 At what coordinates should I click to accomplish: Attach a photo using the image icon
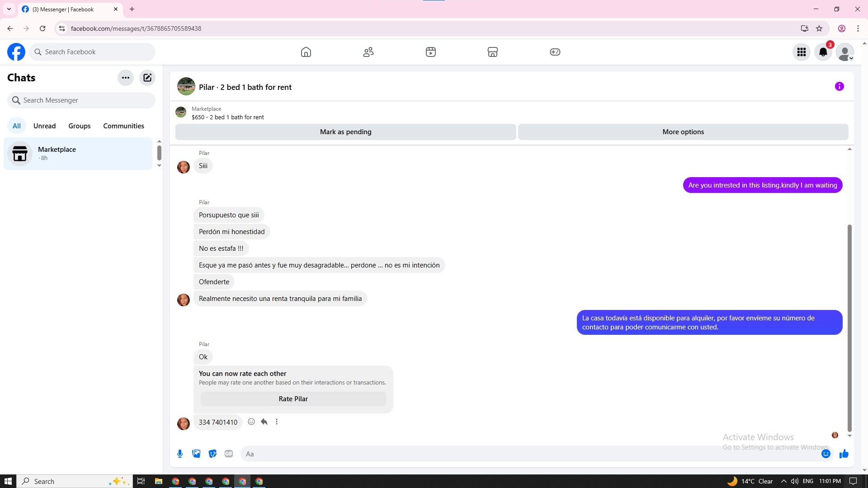(x=196, y=454)
